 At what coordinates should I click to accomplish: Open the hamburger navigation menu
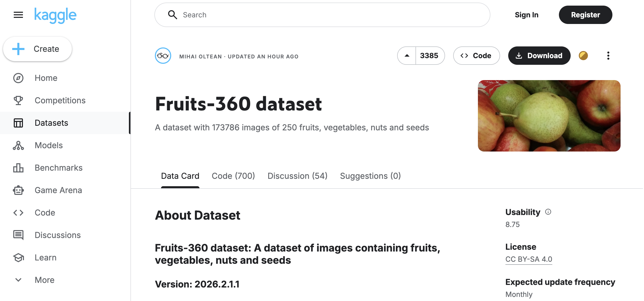[x=18, y=15]
